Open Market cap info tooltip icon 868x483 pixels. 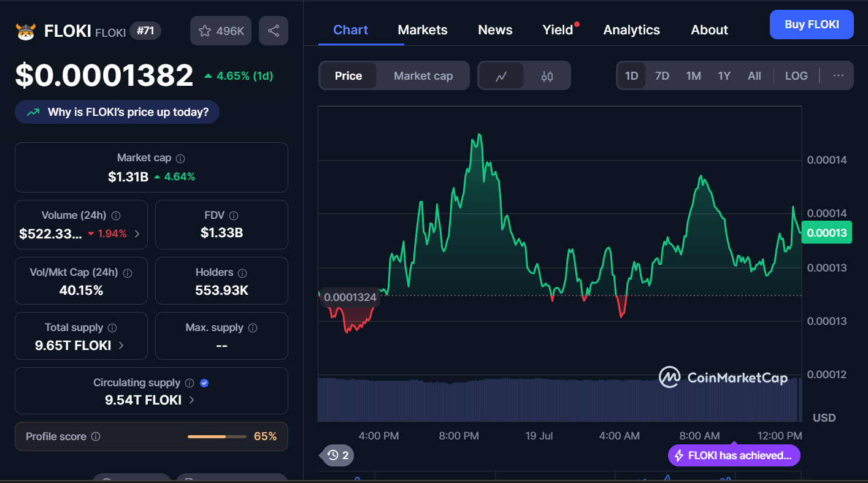tap(180, 158)
